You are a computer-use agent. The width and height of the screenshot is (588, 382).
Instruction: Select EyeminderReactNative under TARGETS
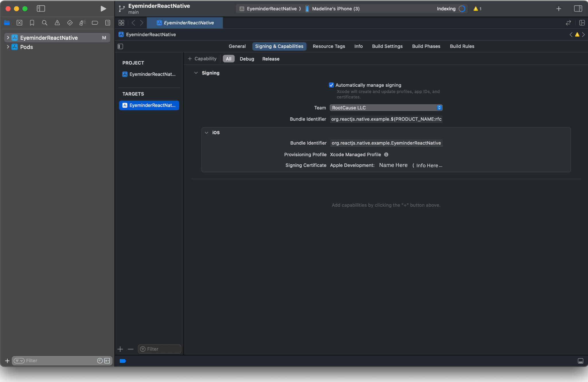point(149,105)
